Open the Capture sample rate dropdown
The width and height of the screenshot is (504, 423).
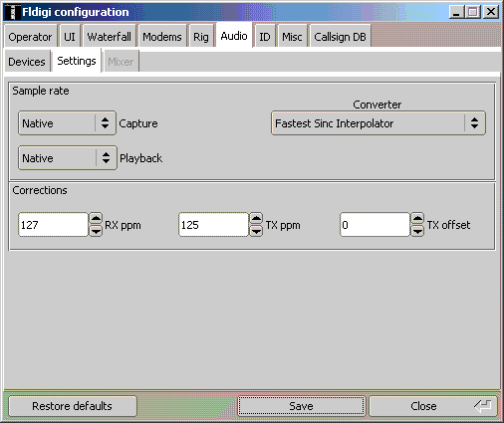(x=67, y=123)
